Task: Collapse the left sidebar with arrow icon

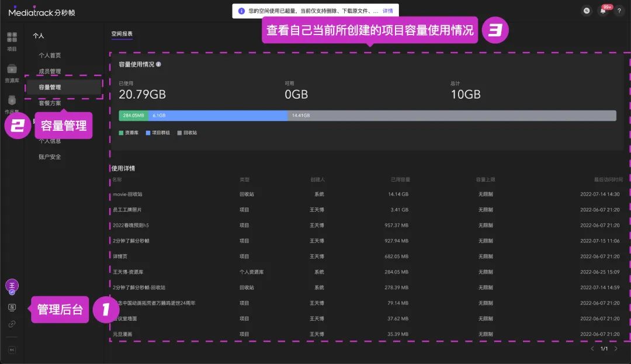Action: click(12, 350)
